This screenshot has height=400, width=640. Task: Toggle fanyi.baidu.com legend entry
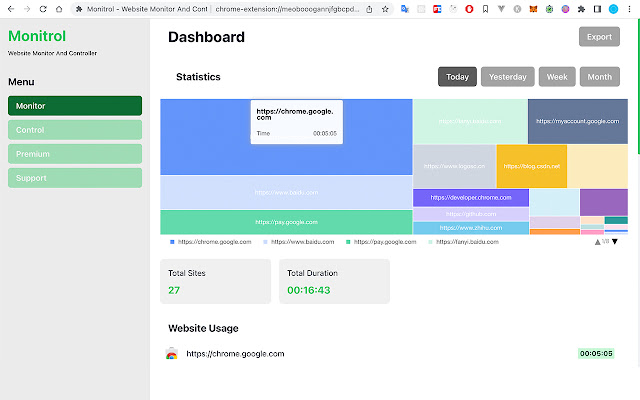[464, 242]
